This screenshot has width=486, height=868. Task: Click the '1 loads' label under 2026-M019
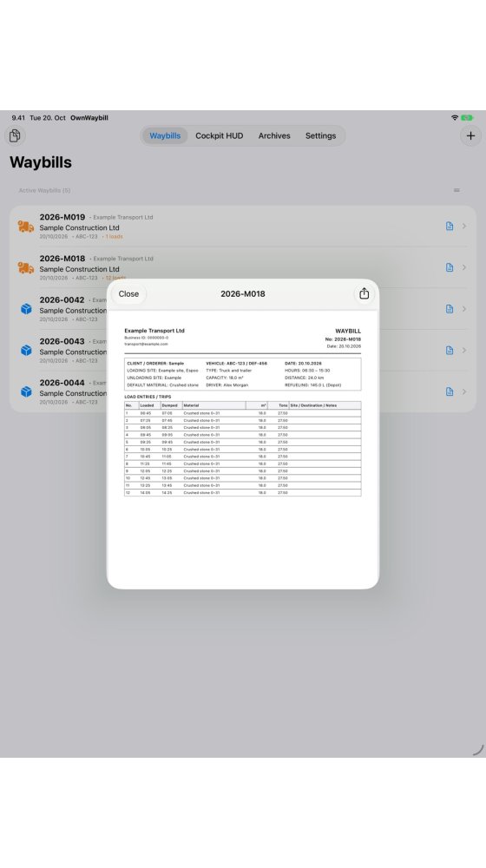pos(114,236)
